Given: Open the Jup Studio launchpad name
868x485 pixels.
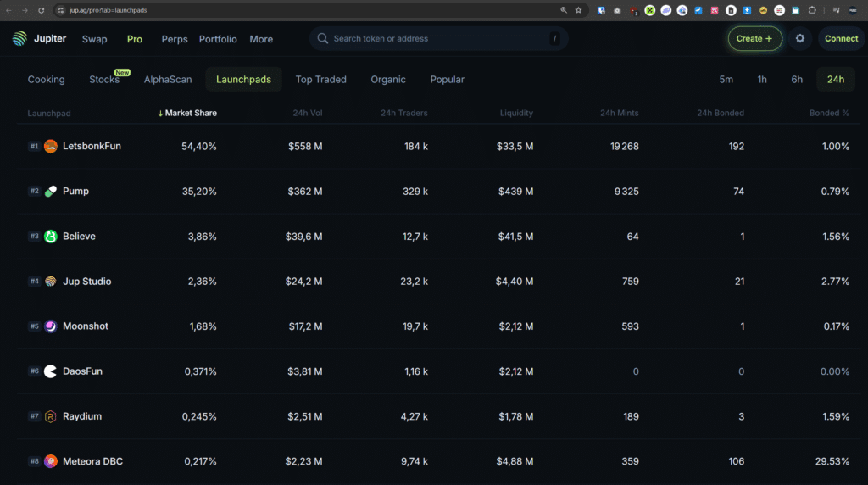Looking at the screenshot, I should pyautogui.click(x=86, y=282).
